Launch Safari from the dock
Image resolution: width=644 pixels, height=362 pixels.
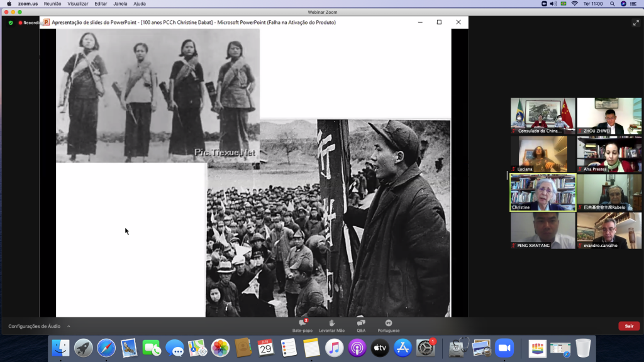[x=106, y=348]
